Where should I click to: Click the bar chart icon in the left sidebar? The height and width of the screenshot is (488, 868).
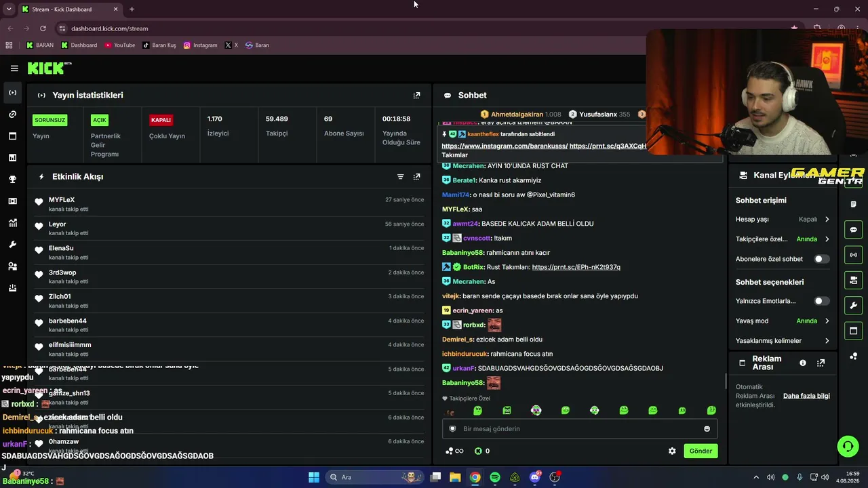pos(12,158)
